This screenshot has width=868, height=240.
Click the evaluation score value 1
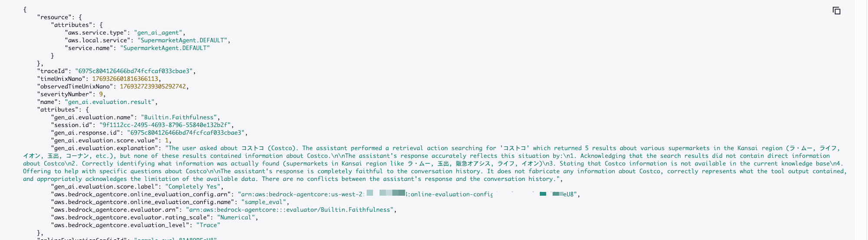(167, 140)
